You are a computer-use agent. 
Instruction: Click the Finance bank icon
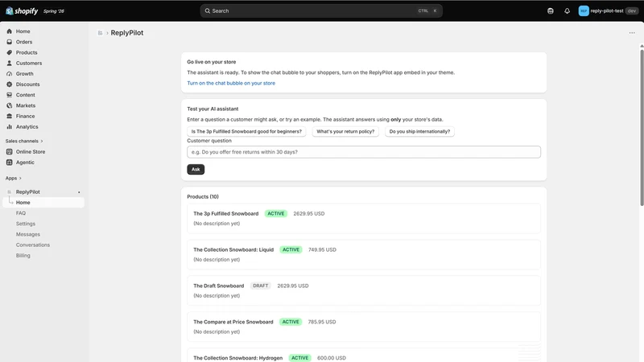coord(10,116)
